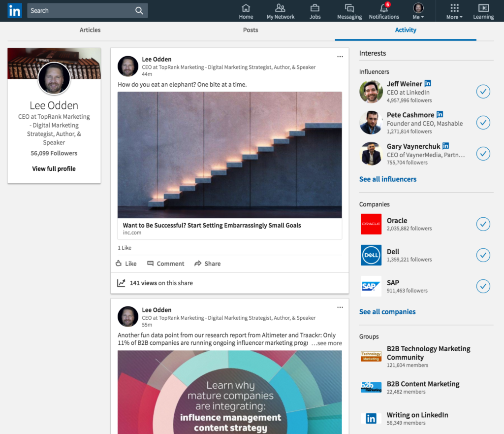Open the Small Goals article title link

[212, 225]
